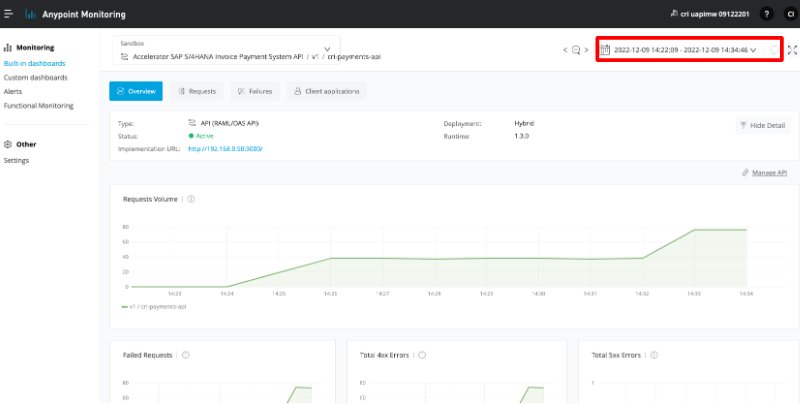Viewport: 800px width, 404px height.
Task: Open the CI user avatar menu
Action: [790, 14]
